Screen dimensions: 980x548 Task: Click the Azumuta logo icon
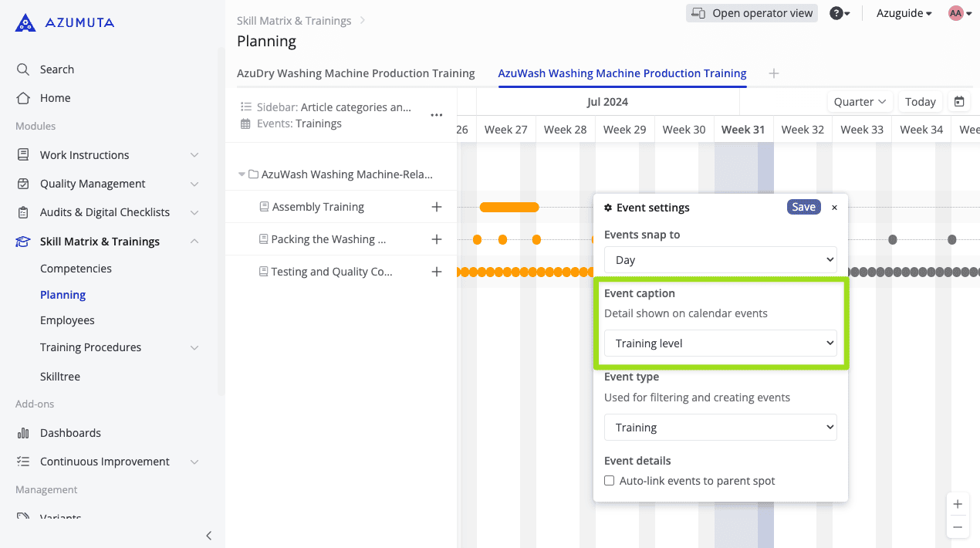[25, 23]
